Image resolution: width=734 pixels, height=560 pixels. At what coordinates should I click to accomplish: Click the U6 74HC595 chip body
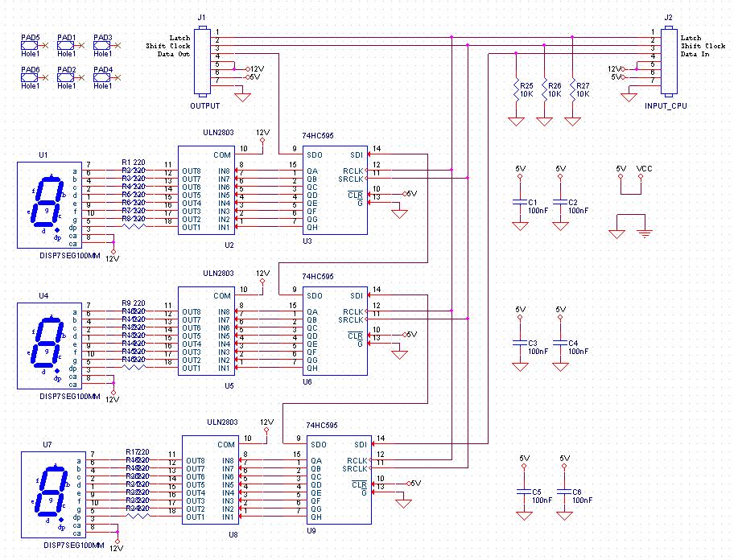(335, 331)
